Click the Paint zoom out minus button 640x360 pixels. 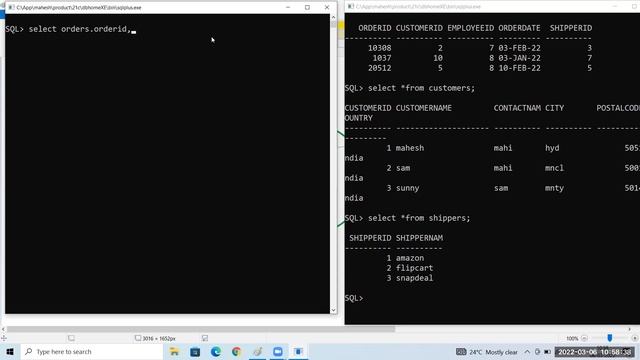(x=584, y=338)
